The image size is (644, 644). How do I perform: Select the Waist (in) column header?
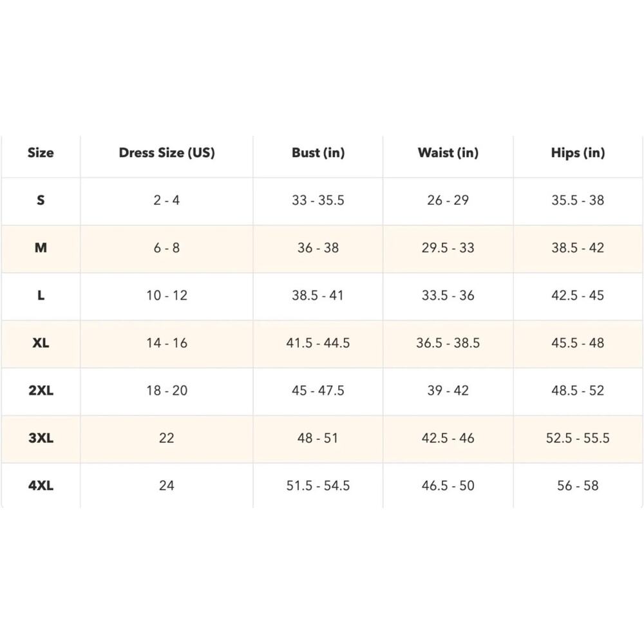pos(448,153)
